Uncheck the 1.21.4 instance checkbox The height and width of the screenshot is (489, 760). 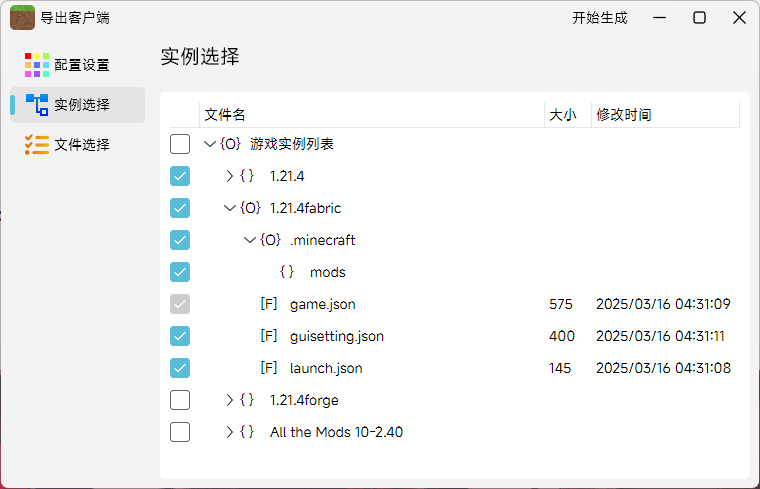(180, 176)
